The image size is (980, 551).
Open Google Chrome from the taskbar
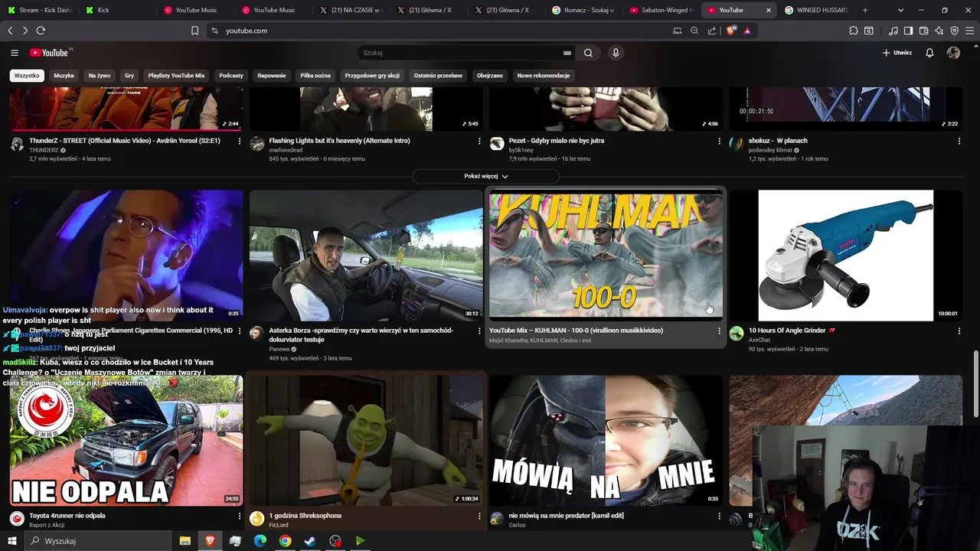coord(285,541)
